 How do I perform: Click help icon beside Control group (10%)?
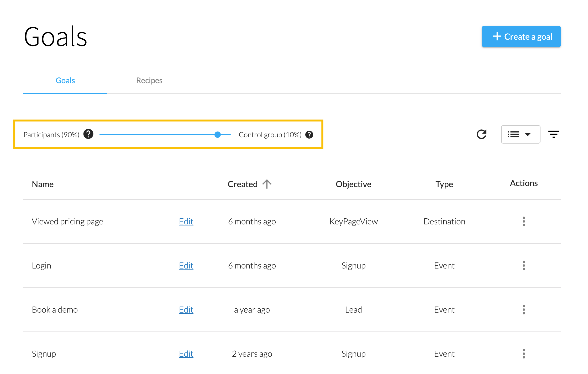point(309,135)
